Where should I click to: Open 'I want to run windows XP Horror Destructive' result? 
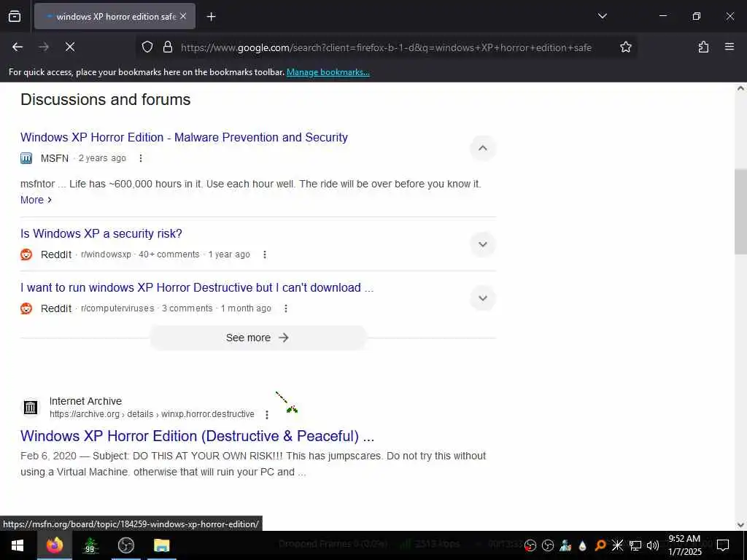[197, 287]
